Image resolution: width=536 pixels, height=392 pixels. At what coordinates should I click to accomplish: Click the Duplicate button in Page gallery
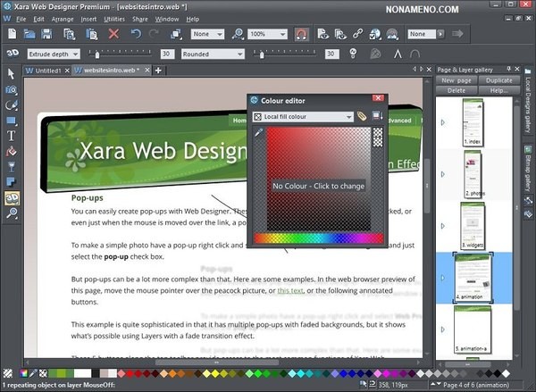500,80
